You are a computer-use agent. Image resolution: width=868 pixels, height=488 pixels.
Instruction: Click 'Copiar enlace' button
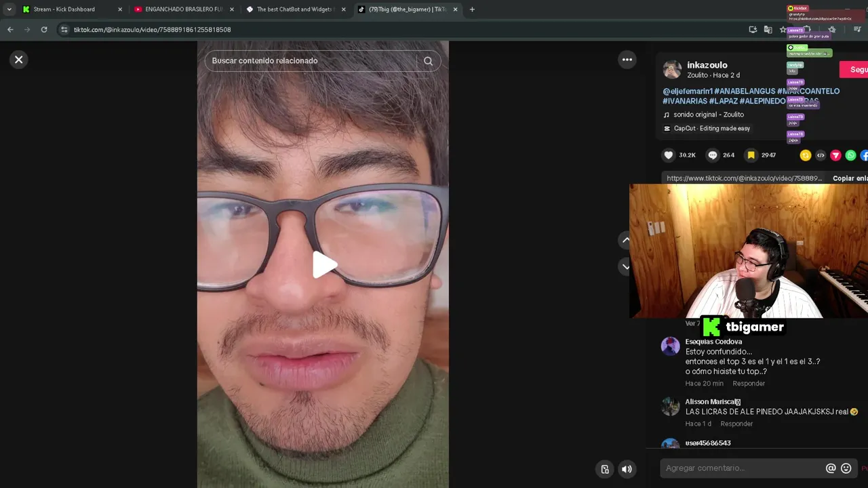click(850, 178)
